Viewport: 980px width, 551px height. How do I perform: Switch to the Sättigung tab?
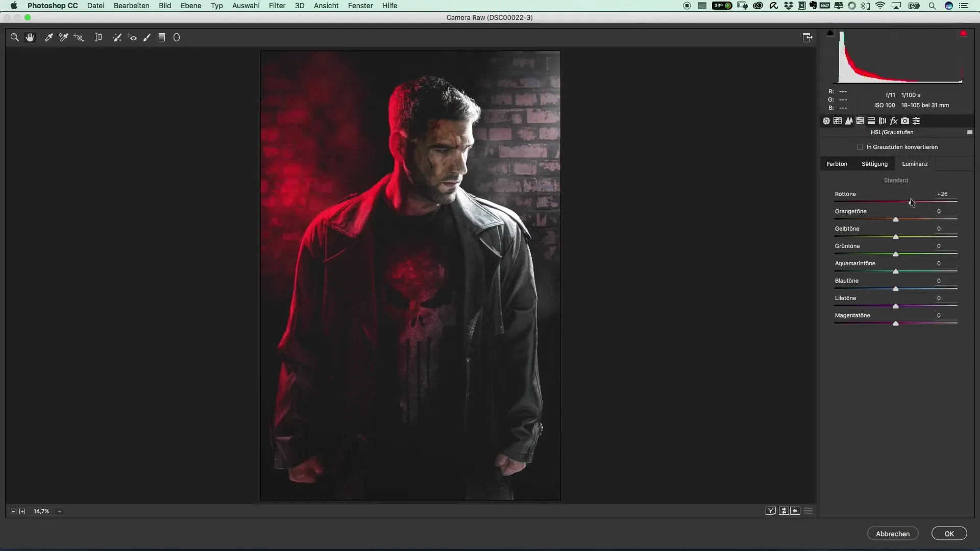click(874, 164)
